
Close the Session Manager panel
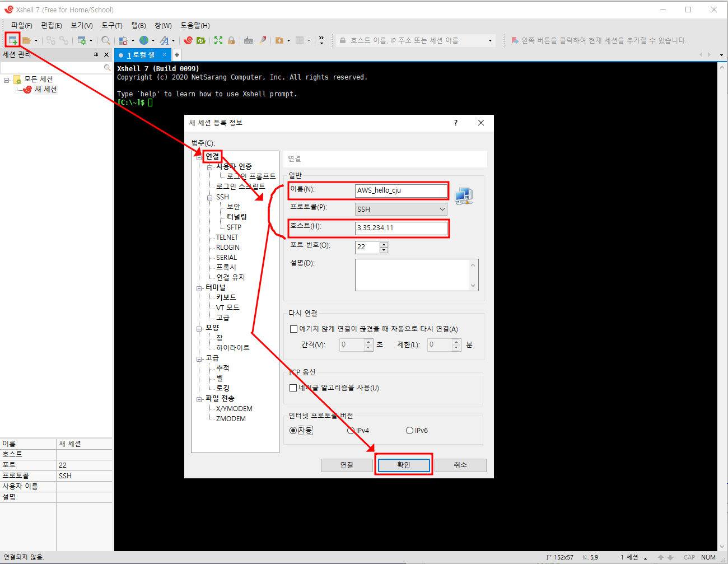[x=106, y=54]
